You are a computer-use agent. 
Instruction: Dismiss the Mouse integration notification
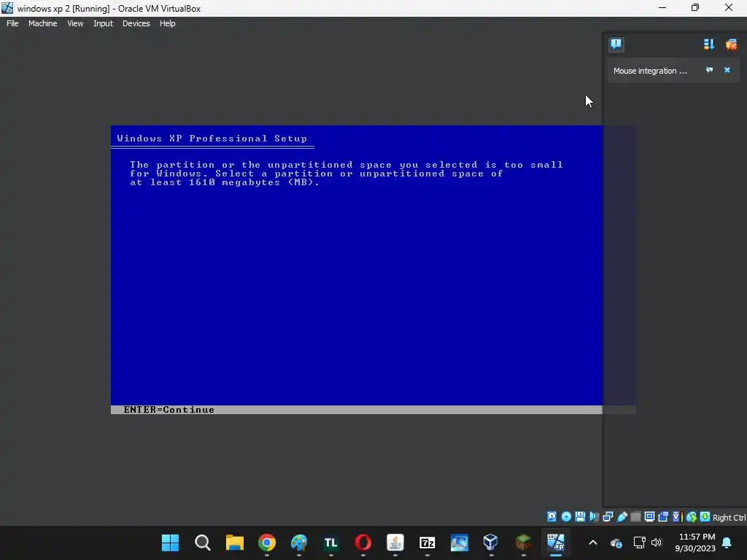pyautogui.click(x=727, y=70)
